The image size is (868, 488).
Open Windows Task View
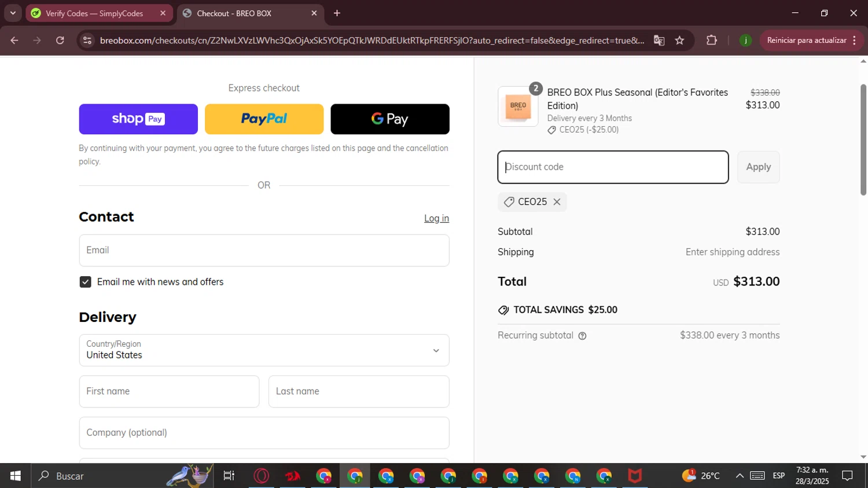click(x=229, y=476)
